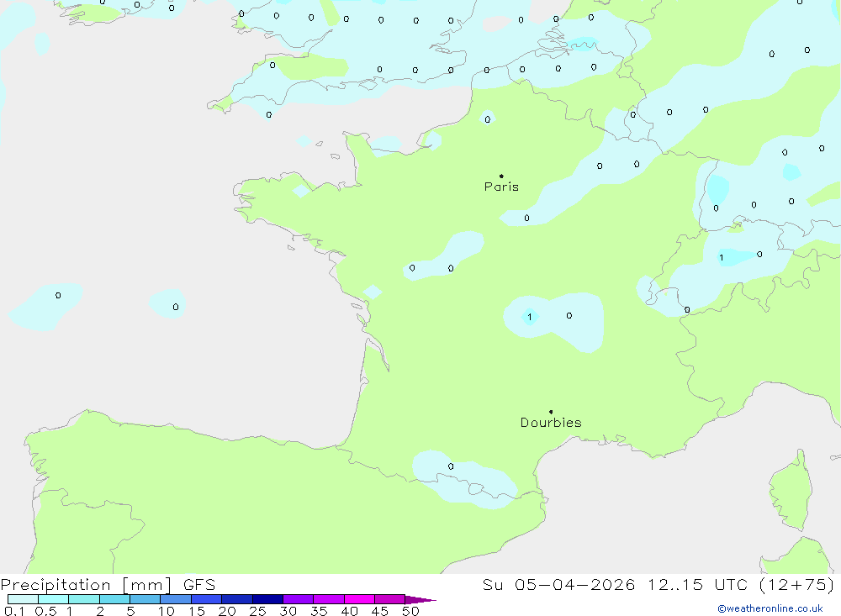The width and height of the screenshot is (841, 616).
Task: Click the 2–5 mm legend swatch
Action: (114, 599)
